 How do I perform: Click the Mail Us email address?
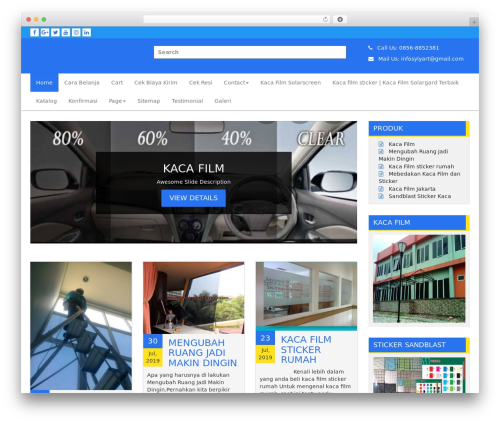[432, 59]
